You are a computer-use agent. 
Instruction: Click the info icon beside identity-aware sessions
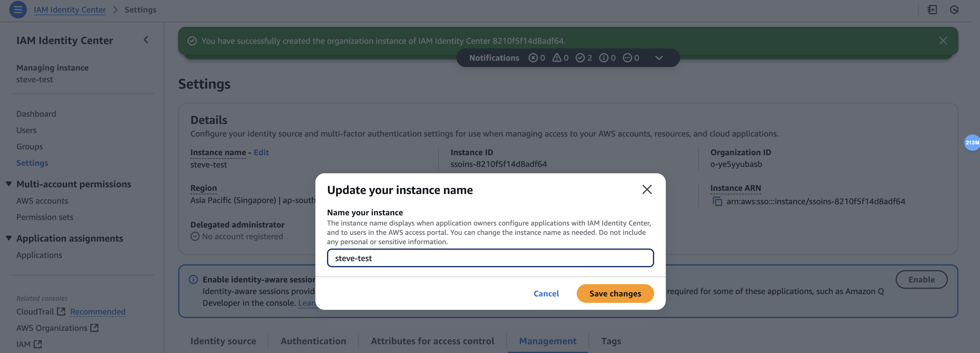[193, 280]
